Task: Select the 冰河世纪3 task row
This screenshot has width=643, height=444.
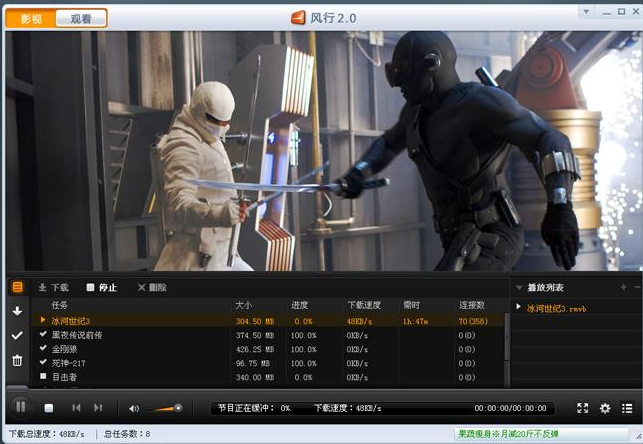Action: tap(269, 321)
